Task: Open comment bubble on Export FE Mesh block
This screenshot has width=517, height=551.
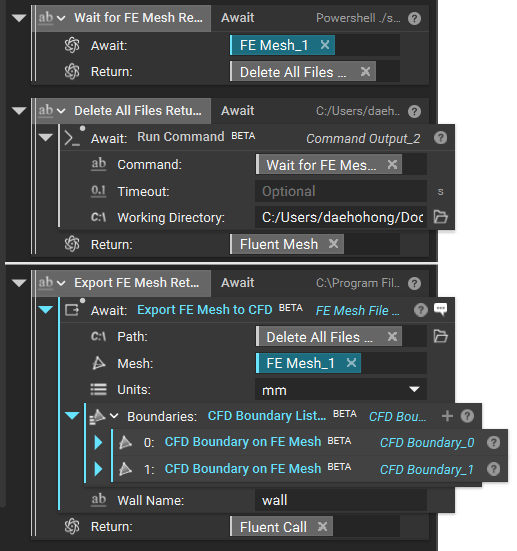Action: [x=440, y=309]
